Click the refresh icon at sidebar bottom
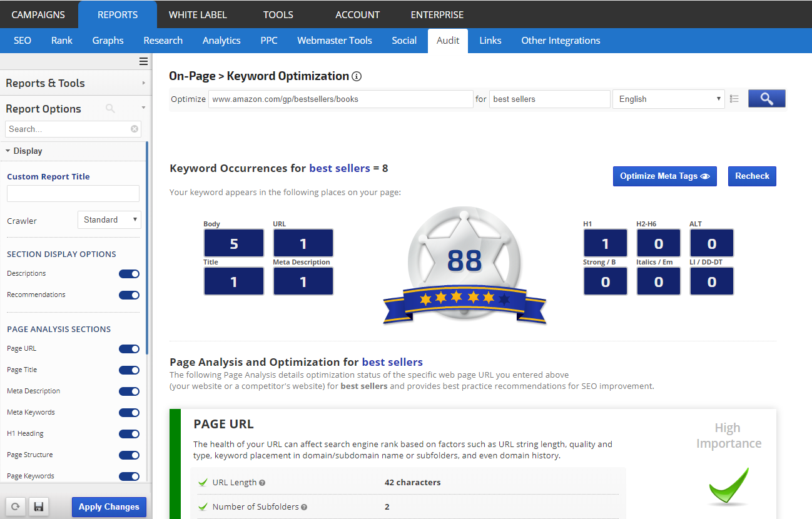Screen dimensions: 812x519 [x=16, y=506]
